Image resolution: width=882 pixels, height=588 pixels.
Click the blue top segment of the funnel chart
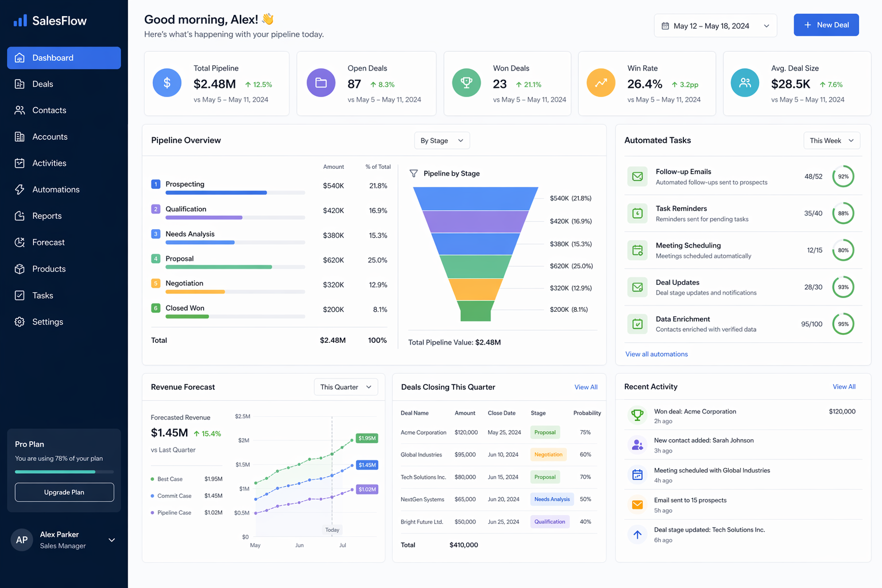point(476,199)
